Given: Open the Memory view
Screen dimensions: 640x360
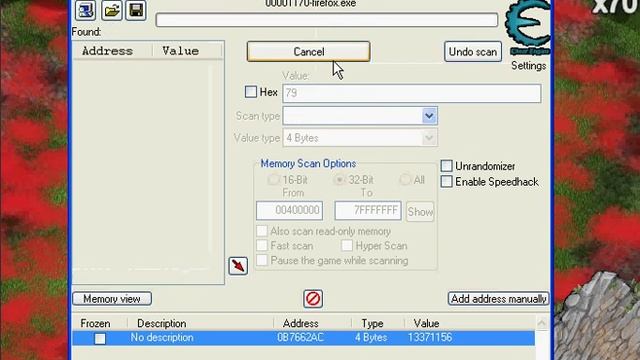Looking at the screenshot, I should click(112, 299).
